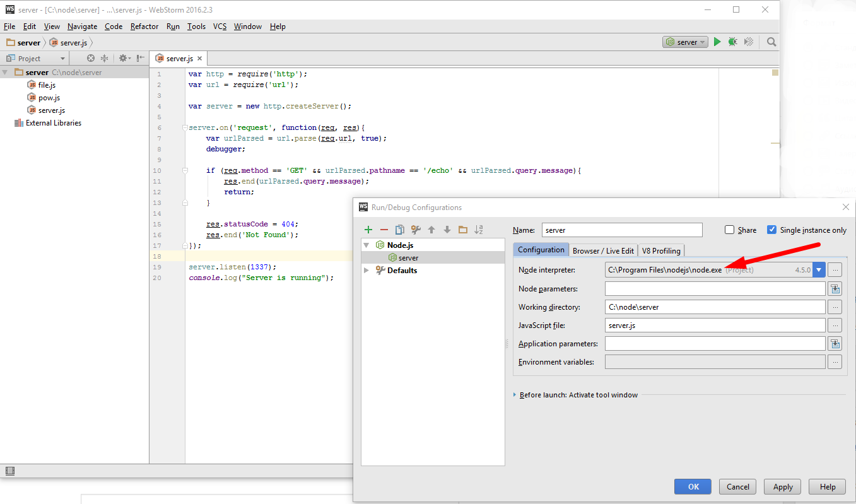The width and height of the screenshot is (856, 504).
Task: Open the Node interpreter dropdown arrow
Action: tap(819, 270)
